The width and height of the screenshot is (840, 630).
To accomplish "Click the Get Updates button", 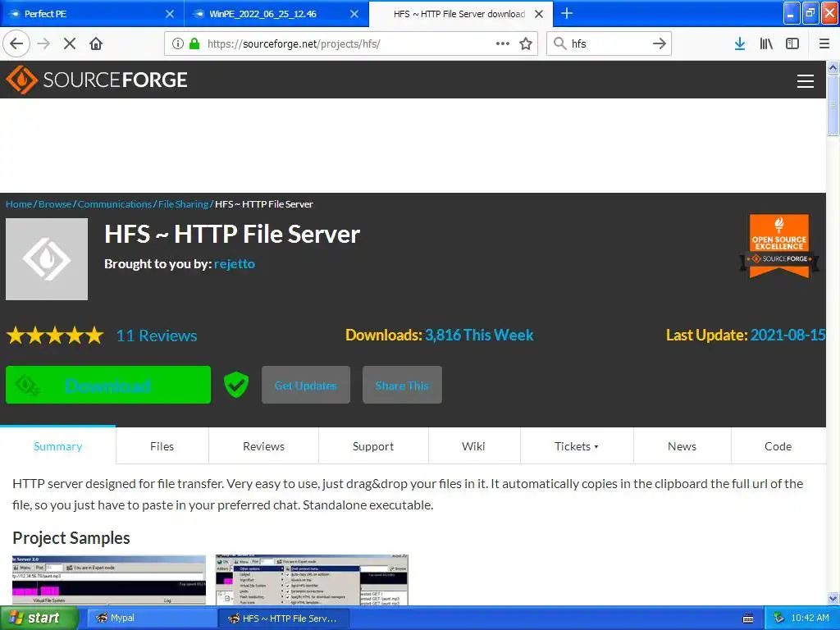I will tap(306, 385).
